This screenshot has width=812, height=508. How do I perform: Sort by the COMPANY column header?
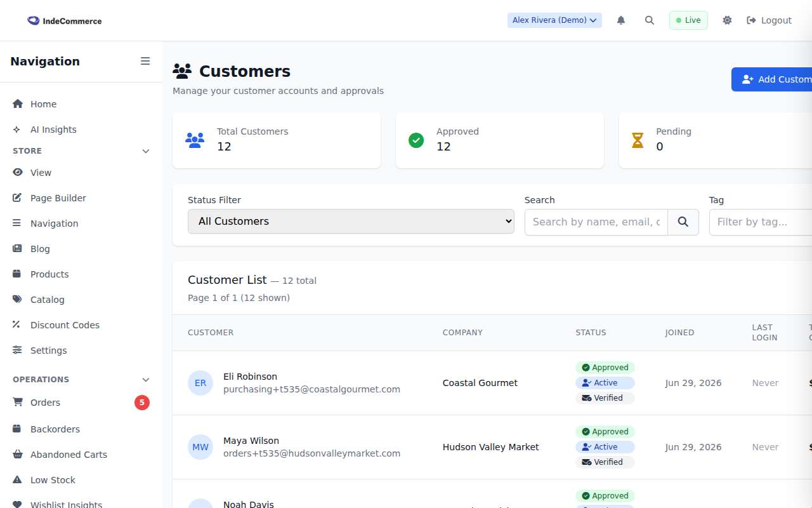[462, 333]
